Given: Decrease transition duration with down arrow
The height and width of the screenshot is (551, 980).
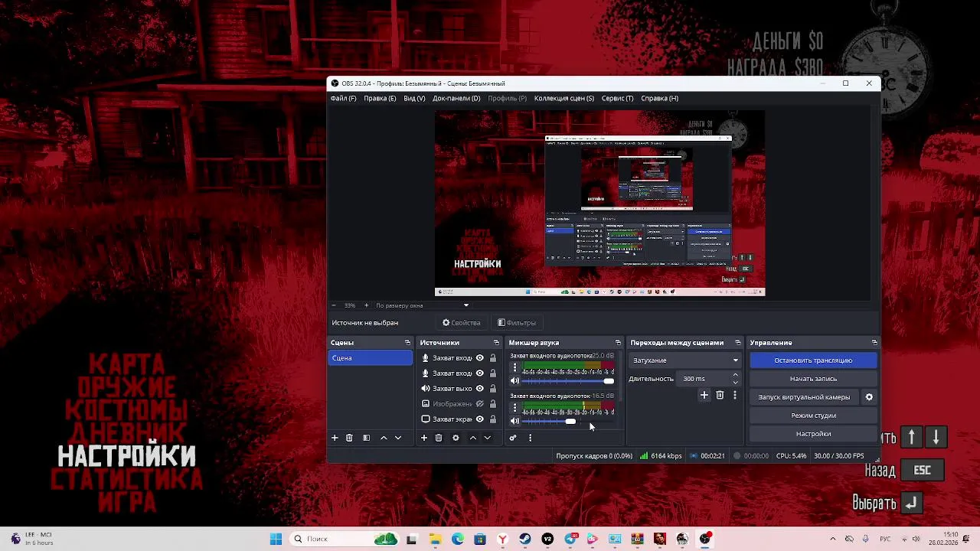Looking at the screenshot, I should [736, 383].
